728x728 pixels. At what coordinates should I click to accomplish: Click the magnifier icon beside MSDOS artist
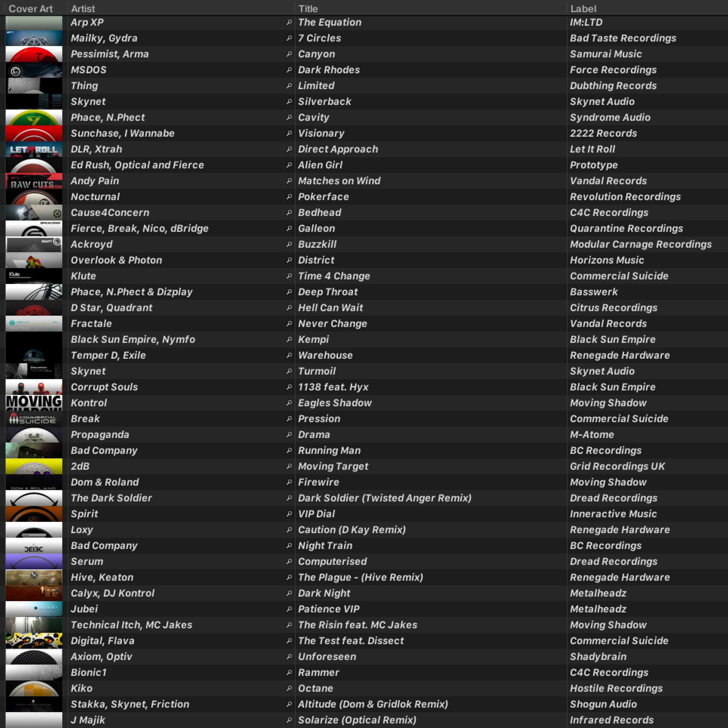click(289, 70)
